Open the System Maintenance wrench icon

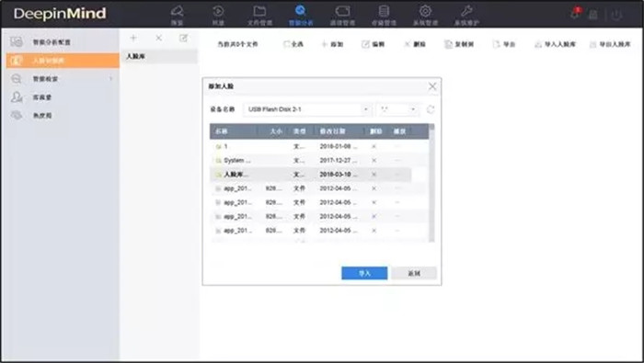coord(466,11)
